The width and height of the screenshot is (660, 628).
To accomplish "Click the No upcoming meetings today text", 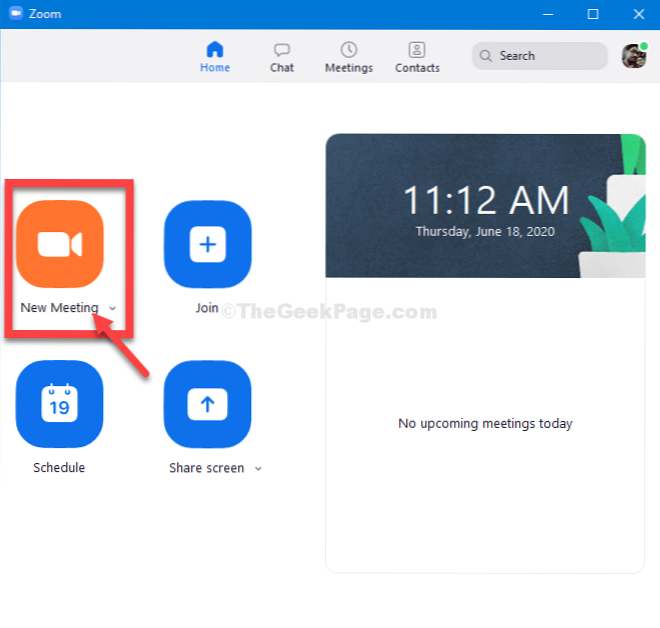I will tap(485, 424).
